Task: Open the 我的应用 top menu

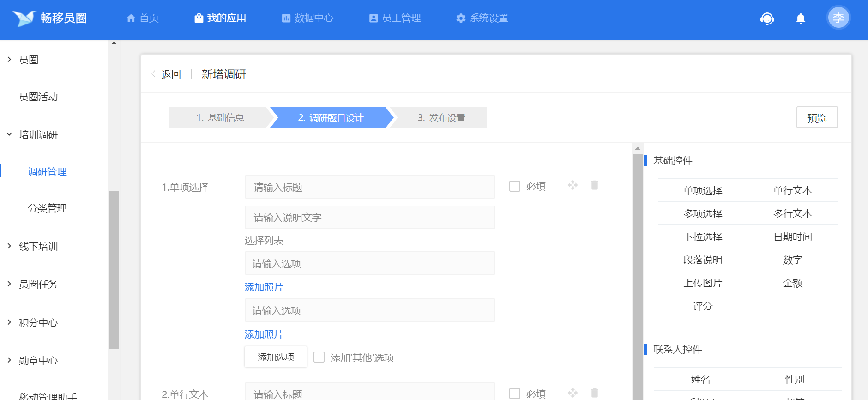Action: click(x=220, y=18)
